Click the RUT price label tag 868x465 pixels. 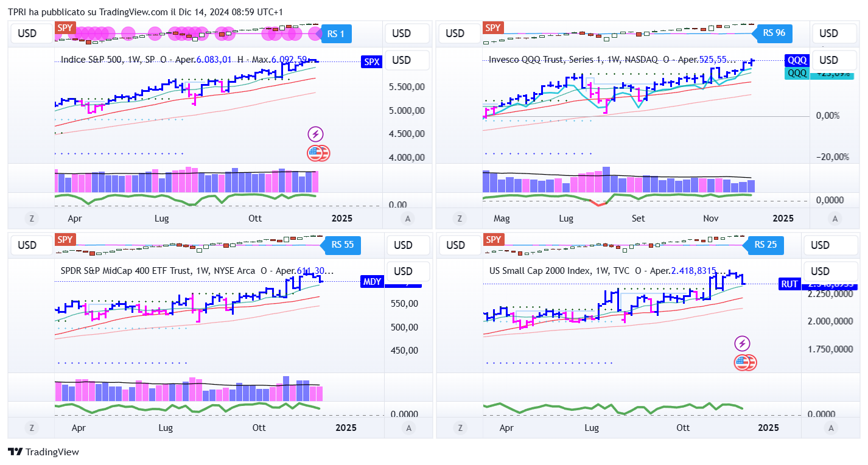tap(789, 284)
